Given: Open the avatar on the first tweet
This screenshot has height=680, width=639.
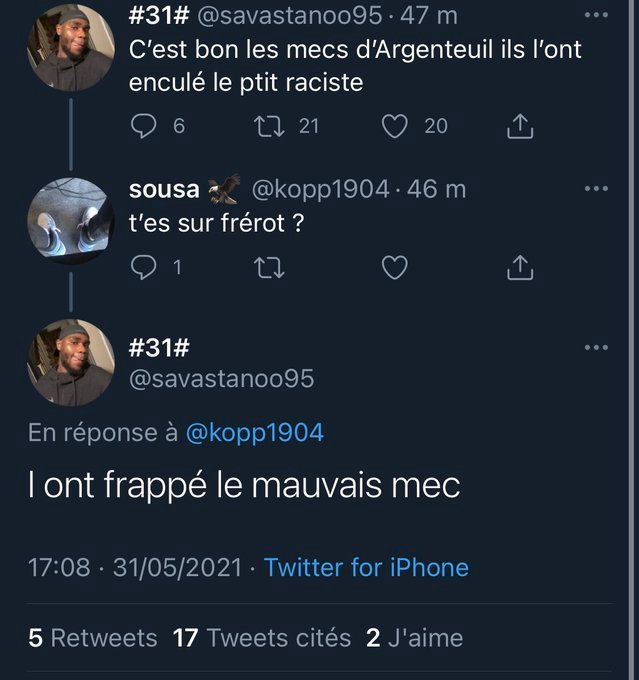Looking at the screenshot, I should point(69,45).
